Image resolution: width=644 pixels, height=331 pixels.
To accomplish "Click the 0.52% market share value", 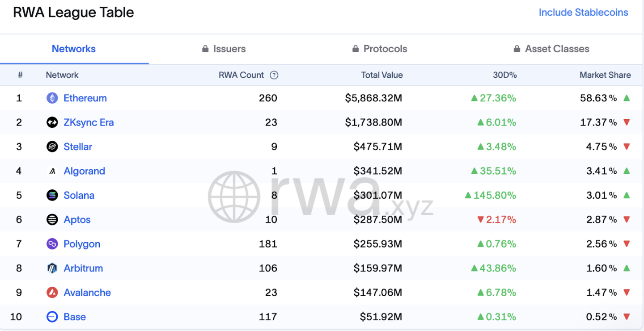I will point(602,317).
